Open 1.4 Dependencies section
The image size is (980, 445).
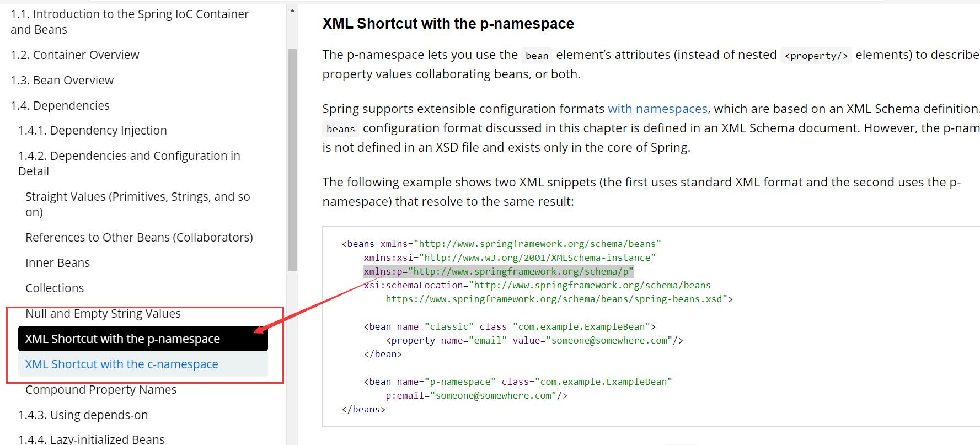[60, 105]
